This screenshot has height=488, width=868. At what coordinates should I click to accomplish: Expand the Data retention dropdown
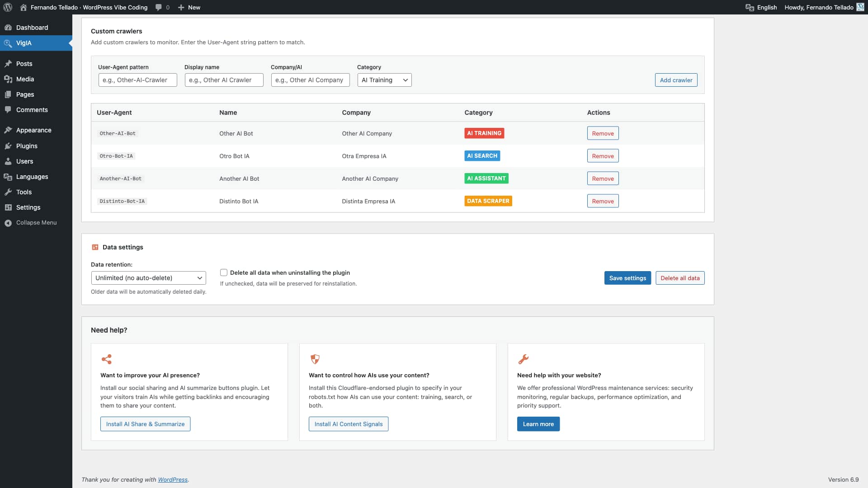(x=148, y=278)
